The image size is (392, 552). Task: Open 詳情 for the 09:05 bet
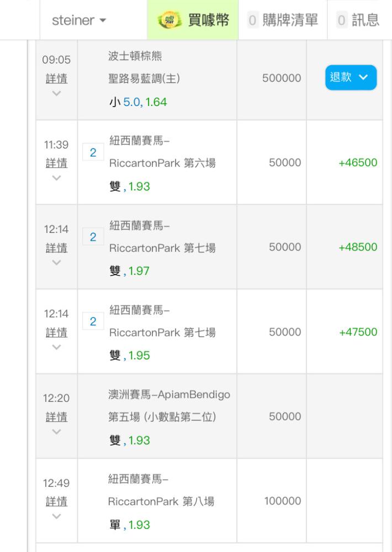click(56, 78)
